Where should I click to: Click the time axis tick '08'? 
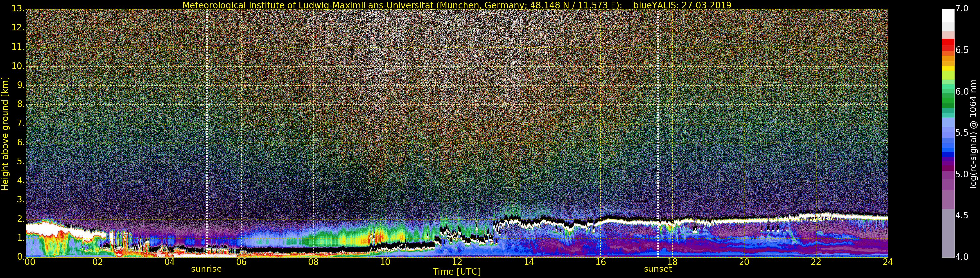click(x=314, y=262)
